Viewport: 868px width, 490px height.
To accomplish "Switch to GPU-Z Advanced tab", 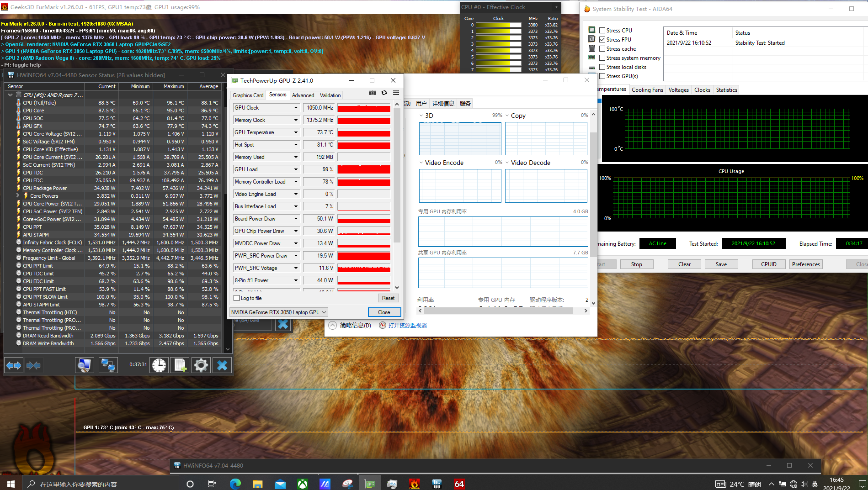I will [303, 95].
